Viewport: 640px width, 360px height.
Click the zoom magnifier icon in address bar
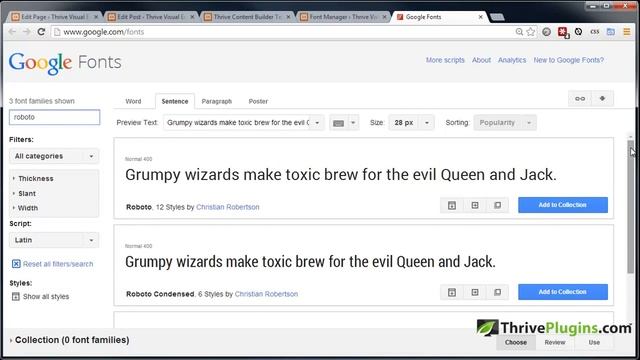point(519,32)
